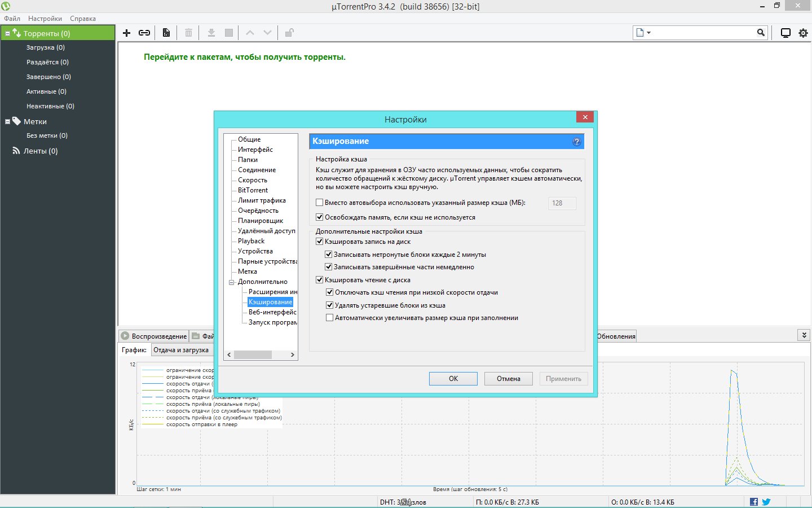Open the Facebook icon in status bar
Screen dimensions: 812x508
pos(754,502)
